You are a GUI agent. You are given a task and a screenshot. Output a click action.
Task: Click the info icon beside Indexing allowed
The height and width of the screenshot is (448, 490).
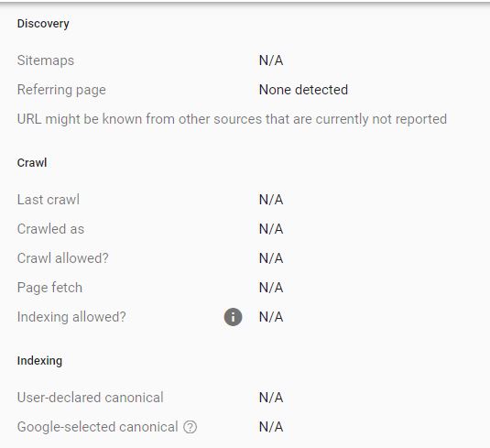[233, 317]
